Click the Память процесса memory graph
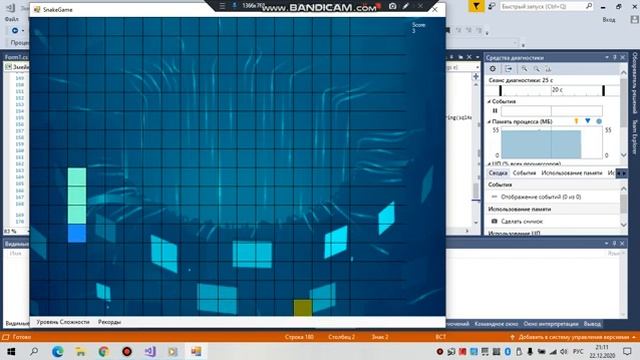640x360 pixels. click(x=551, y=142)
